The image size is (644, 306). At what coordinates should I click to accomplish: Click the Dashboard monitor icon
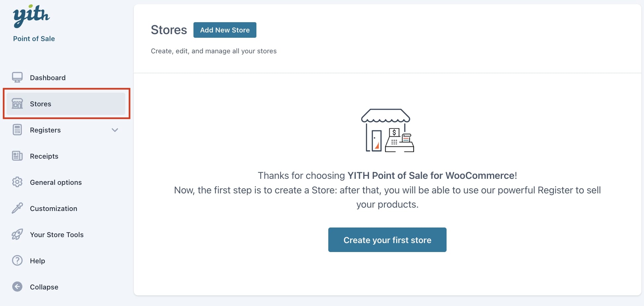17,77
